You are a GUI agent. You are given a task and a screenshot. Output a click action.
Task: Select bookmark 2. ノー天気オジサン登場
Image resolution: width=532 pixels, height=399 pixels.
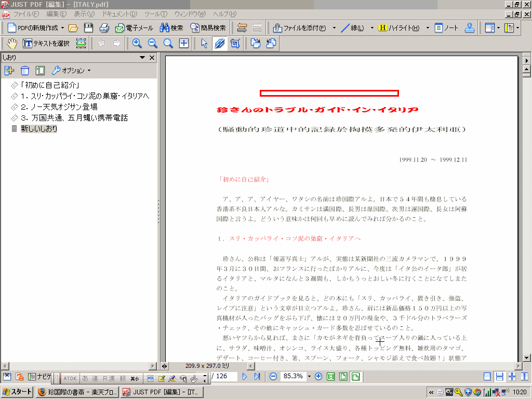[x=59, y=107]
